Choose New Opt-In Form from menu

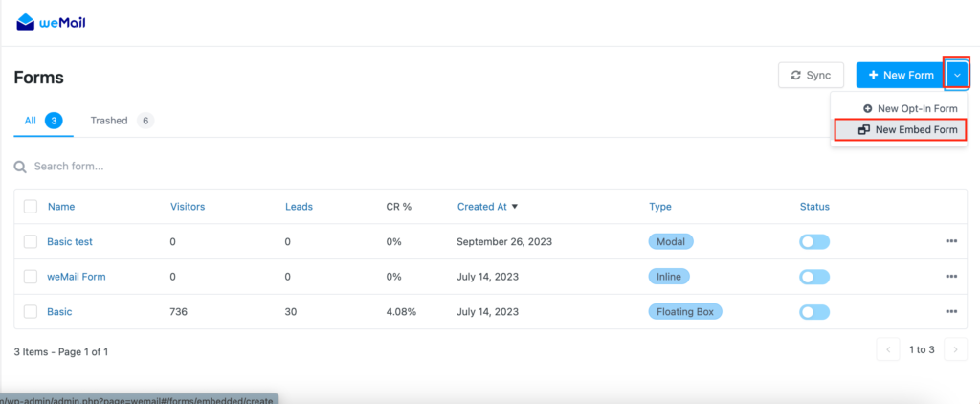coord(910,108)
